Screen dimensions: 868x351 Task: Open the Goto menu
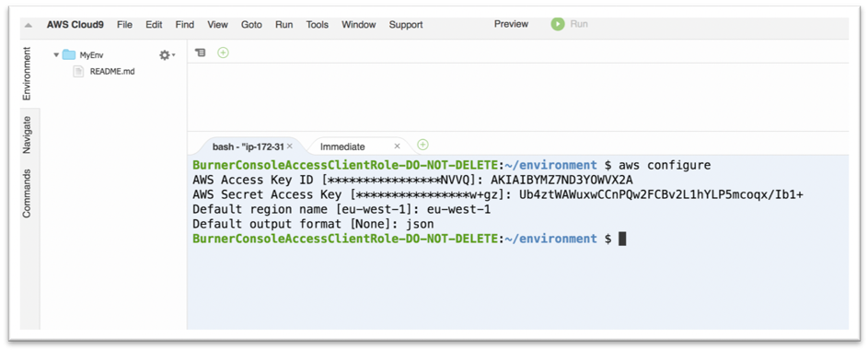tap(251, 25)
